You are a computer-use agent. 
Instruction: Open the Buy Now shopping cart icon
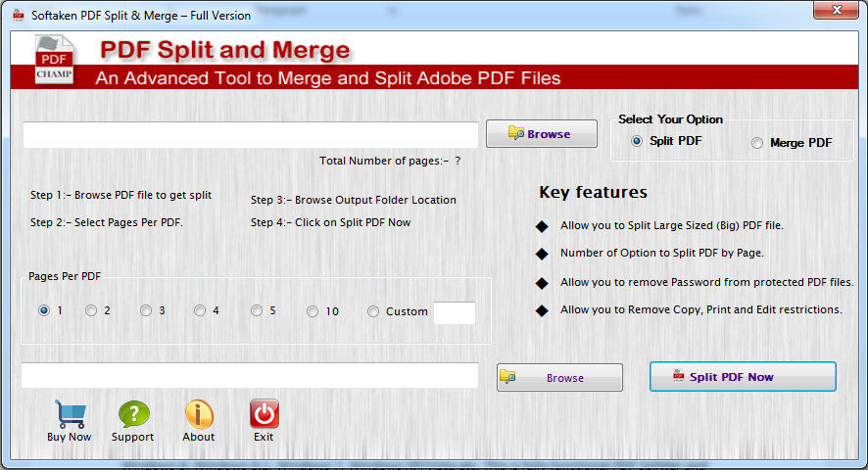[69, 414]
